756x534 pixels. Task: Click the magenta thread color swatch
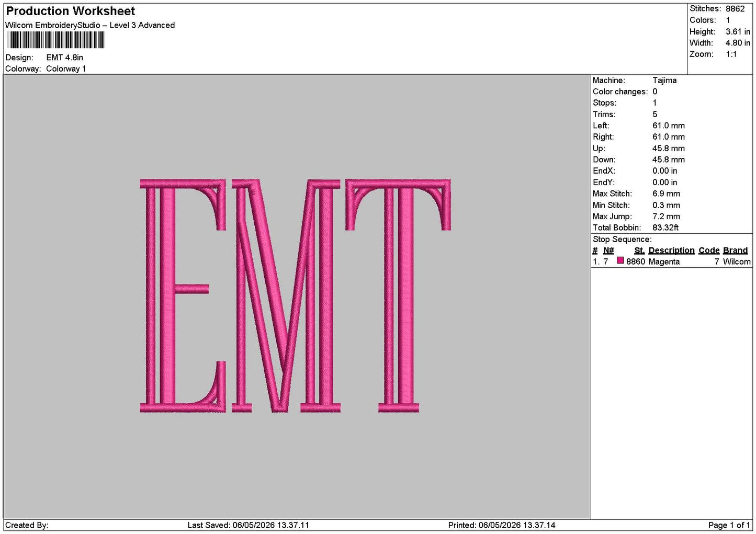click(x=620, y=260)
